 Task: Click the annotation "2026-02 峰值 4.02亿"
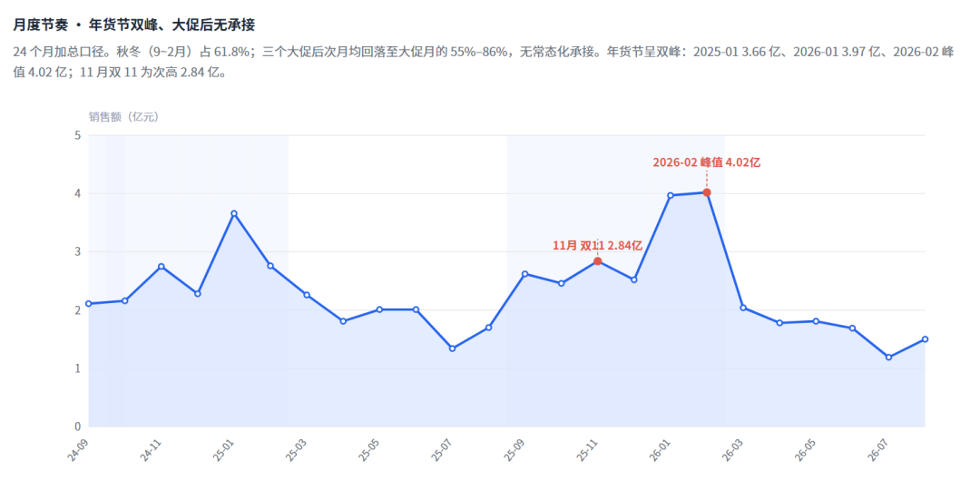(x=707, y=162)
